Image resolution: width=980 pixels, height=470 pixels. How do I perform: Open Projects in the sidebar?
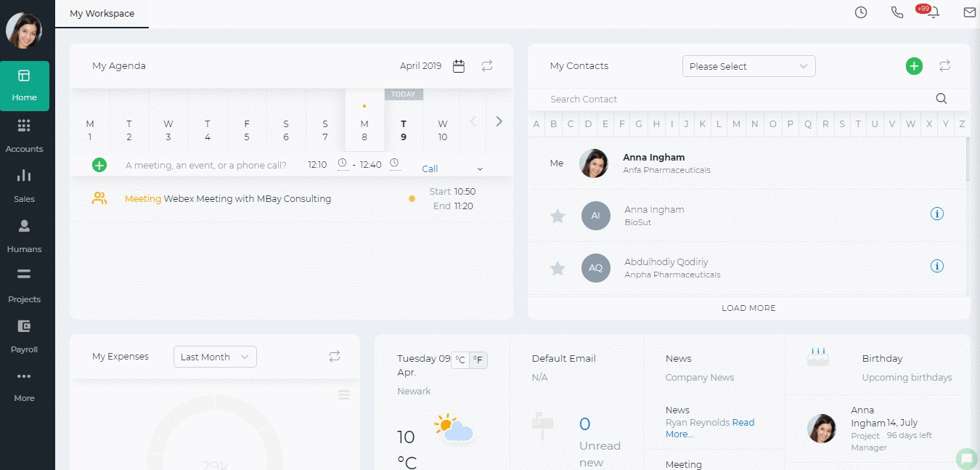point(25,286)
